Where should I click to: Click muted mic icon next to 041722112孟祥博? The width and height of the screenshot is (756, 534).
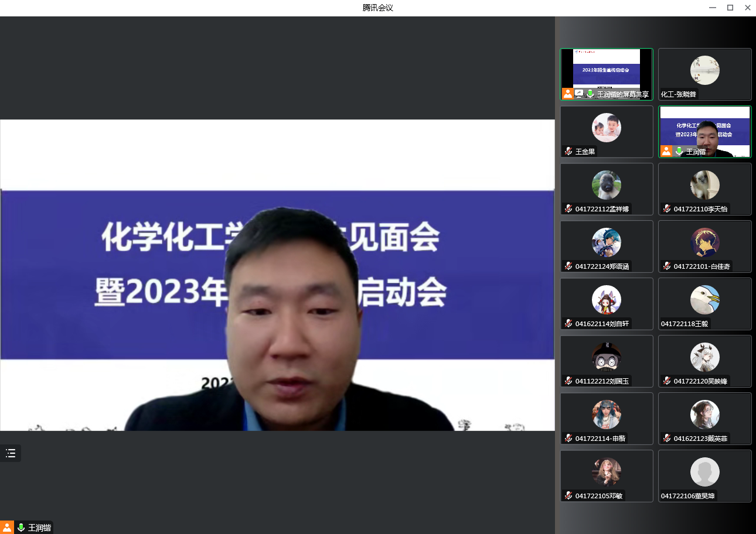click(568, 208)
